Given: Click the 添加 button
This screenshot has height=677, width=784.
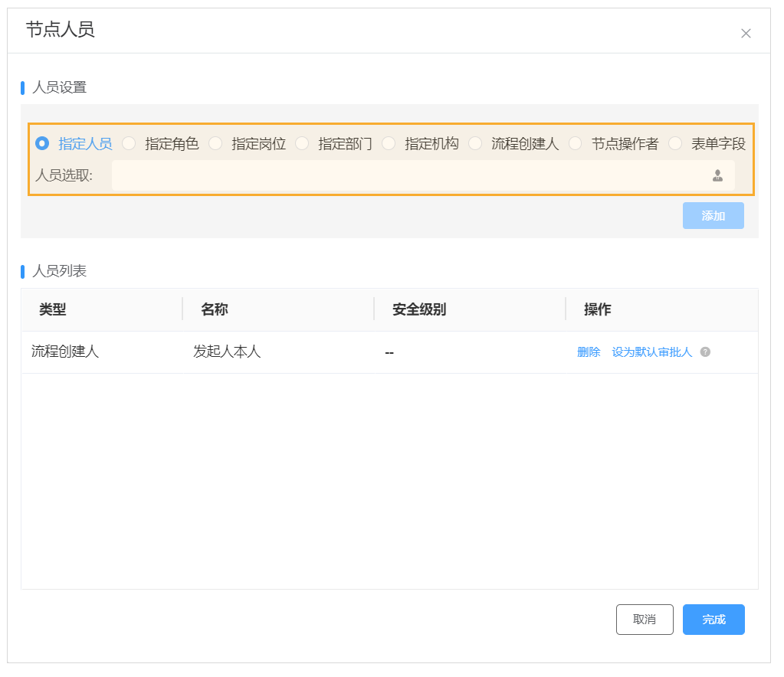Looking at the screenshot, I should [x=713, y=215].
